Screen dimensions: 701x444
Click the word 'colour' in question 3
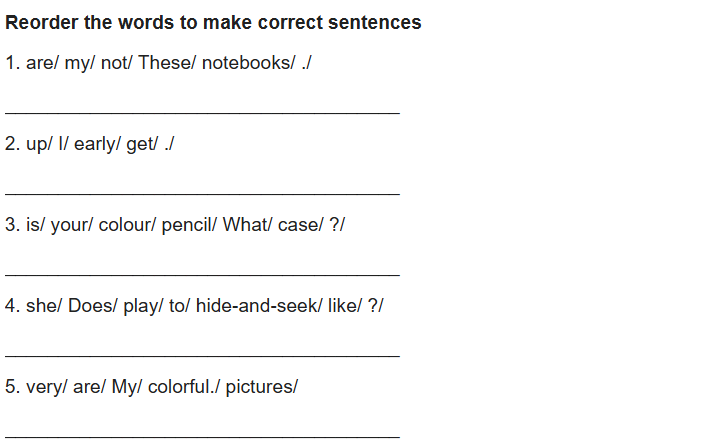[124, 225]
